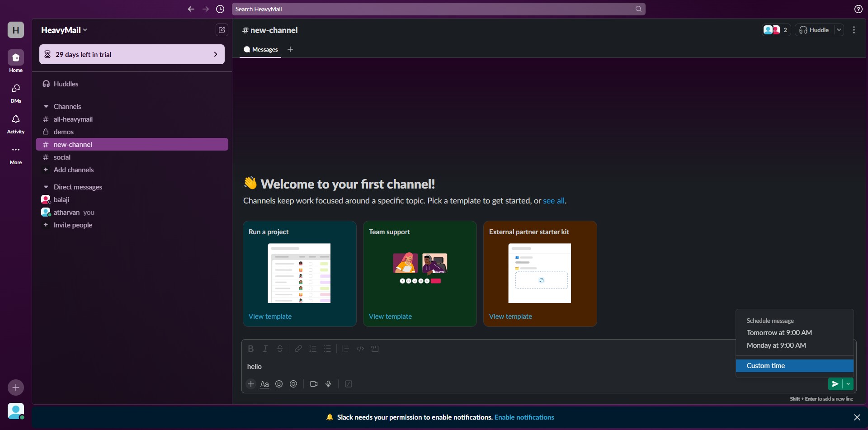Image resolution: width=868 pixels, height=430 pixels.
Task: Collapse the Direct messages section
Action: click(x=46, y=187)
